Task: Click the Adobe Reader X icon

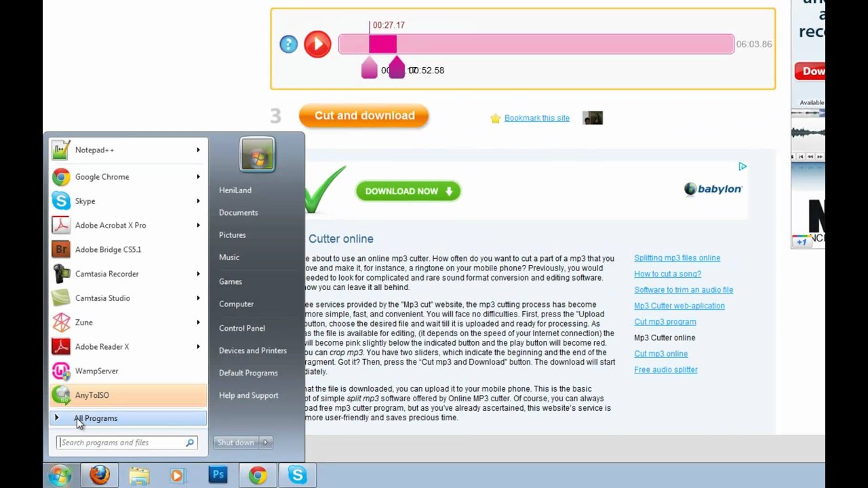Action: click(x=61, y=346)
